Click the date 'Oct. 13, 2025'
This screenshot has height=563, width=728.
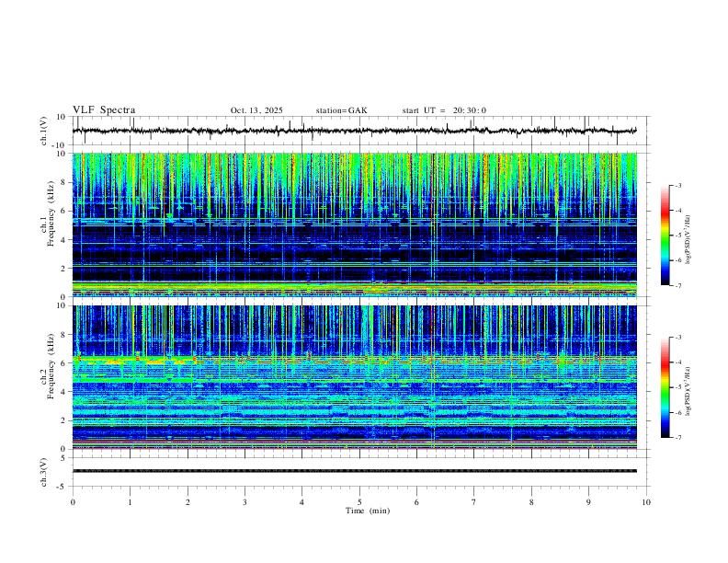pos(256,110)
